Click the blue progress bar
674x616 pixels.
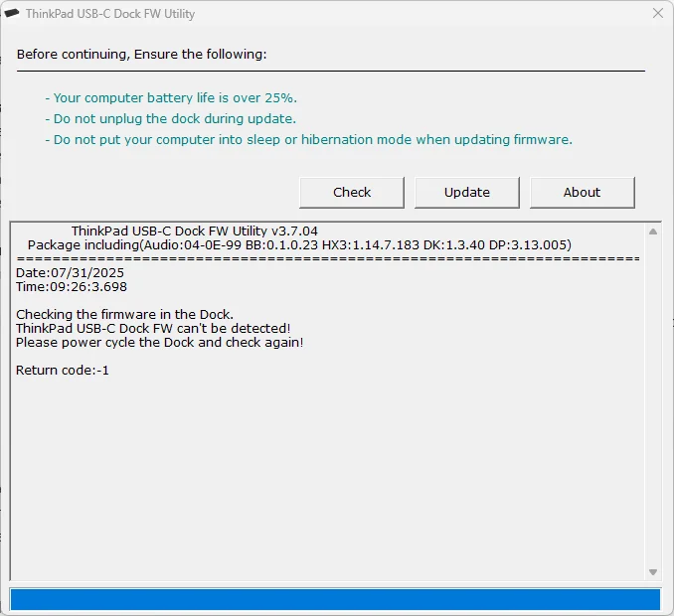[x=335, y=599]
